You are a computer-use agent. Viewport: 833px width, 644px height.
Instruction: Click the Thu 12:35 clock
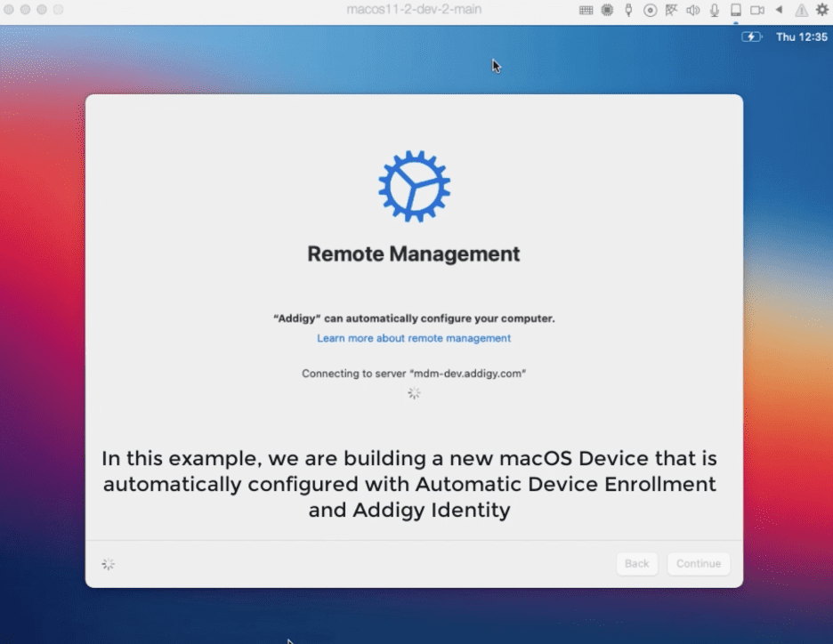pyautogui.click(x=802, y=36)
